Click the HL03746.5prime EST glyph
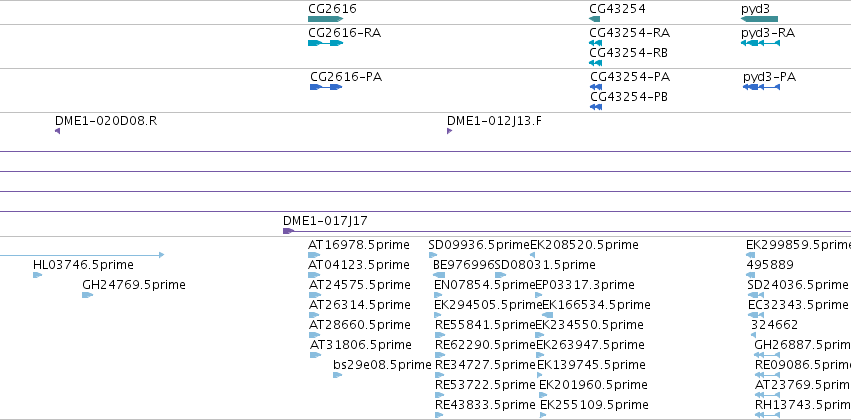Screen dimensions: 851x420 (x=37, y=275)
